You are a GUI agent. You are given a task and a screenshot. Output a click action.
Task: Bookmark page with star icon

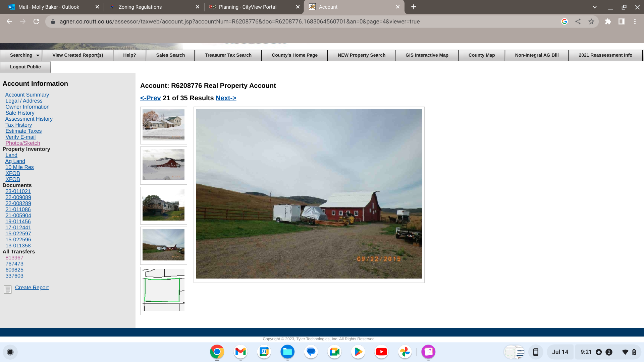coord(591,21)
